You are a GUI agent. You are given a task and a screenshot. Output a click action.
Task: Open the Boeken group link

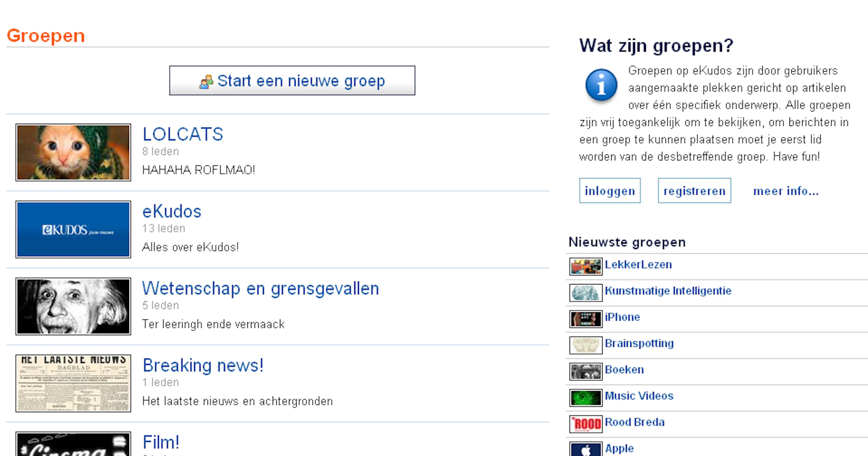click(x=624, y=370)
